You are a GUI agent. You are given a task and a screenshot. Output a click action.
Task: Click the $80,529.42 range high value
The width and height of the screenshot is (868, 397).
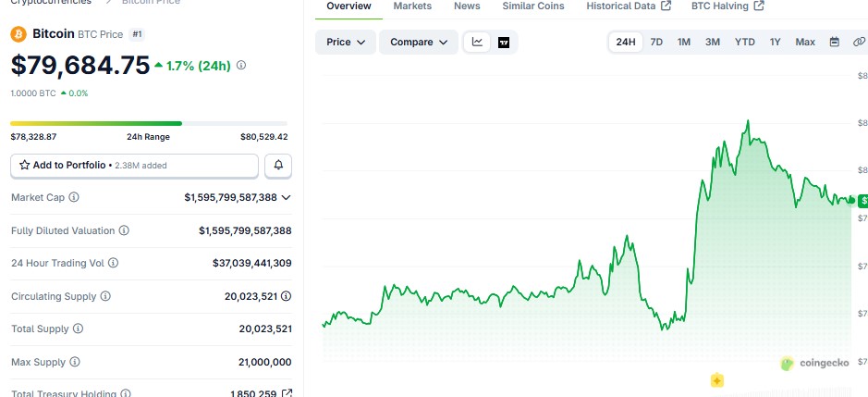pos(264,137)
